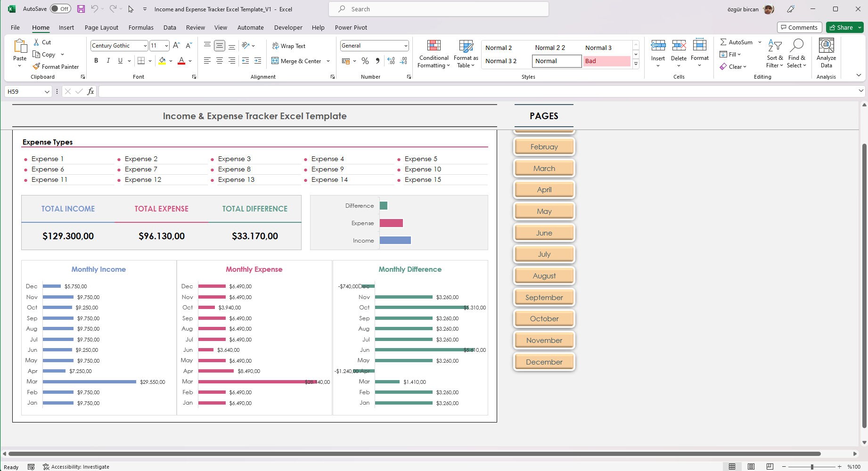Open the font name dropdown
This screenshot has height=471, width=868.
point(145,46)
